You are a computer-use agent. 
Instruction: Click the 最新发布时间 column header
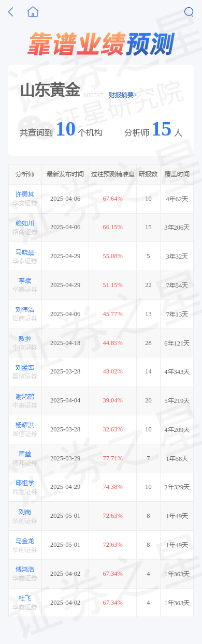pyautogui.click(x=65, y=174)
